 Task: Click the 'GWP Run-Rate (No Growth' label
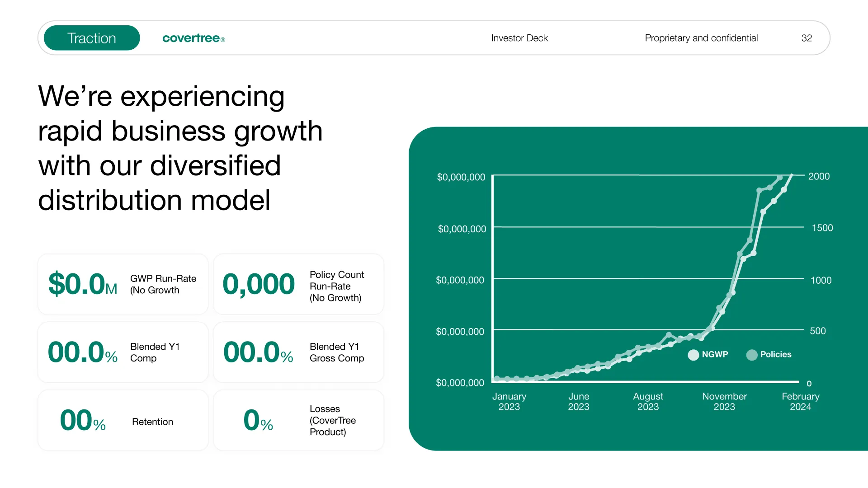[x=163, y=284]
